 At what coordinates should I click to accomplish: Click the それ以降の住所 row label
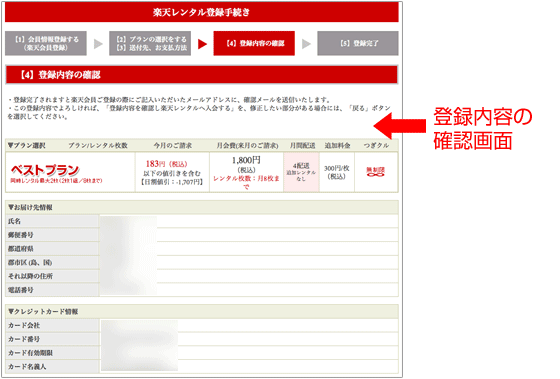(x=30, y=276)
